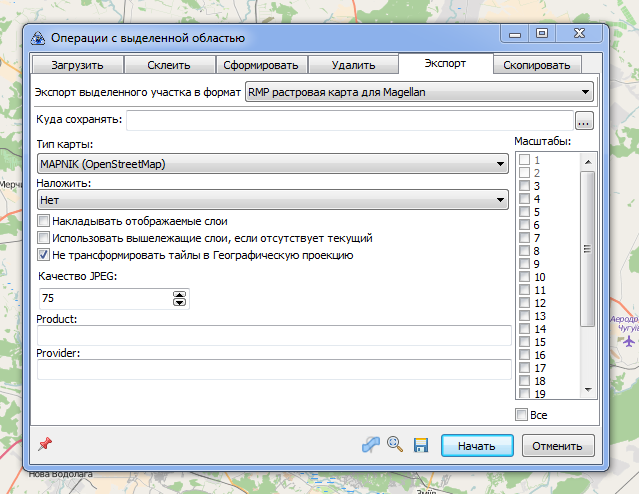
Task: Tick scale level 10 checkbox
Action: (x=524, y=277)
